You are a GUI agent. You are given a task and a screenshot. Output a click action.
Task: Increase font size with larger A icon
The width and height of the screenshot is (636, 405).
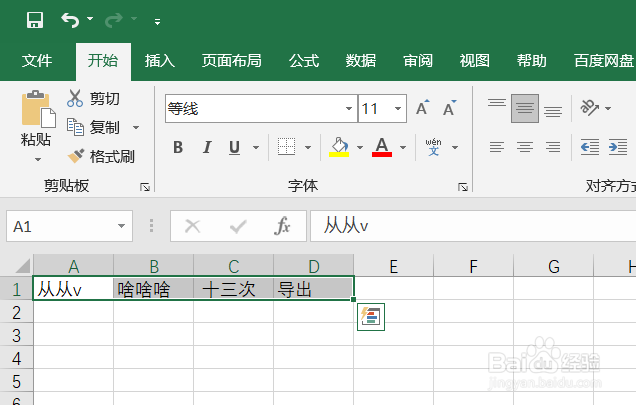pos(423,108)
